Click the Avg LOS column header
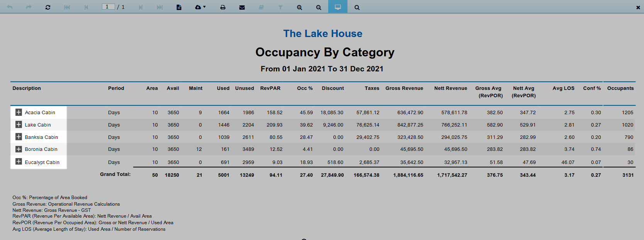The width and height of the screenshot is (644, 240). (563, 88)
